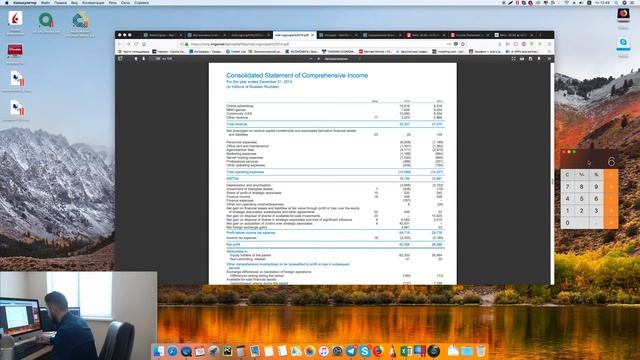Zoom in the PDF with plus button

(319, 59)
